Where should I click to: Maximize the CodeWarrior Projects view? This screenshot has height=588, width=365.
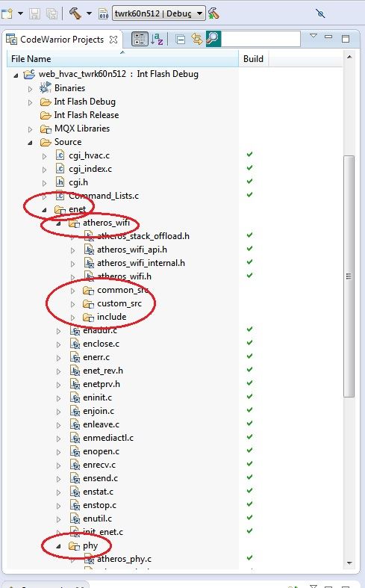346,38
